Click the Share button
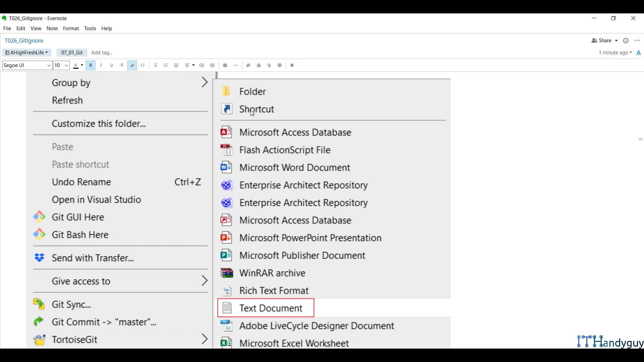Viewport: 644px width, 362px height. tap(605, 41)
